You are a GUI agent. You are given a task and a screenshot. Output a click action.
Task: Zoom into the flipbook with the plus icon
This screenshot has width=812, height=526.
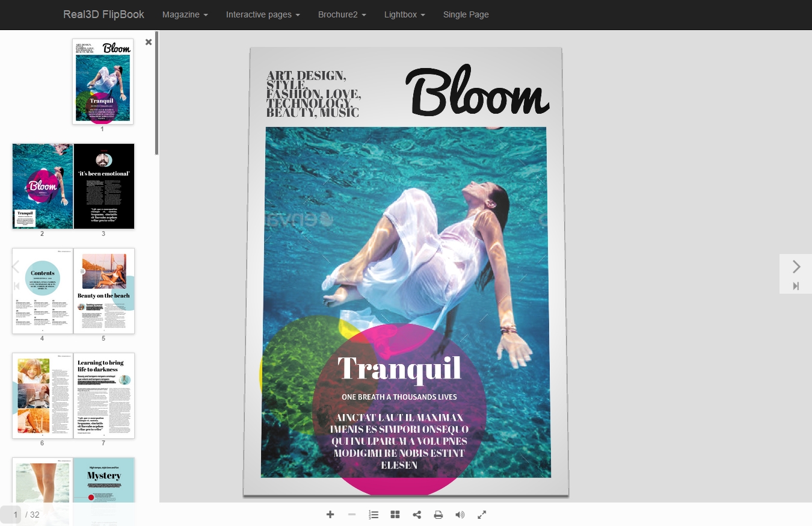pos(330,515)
